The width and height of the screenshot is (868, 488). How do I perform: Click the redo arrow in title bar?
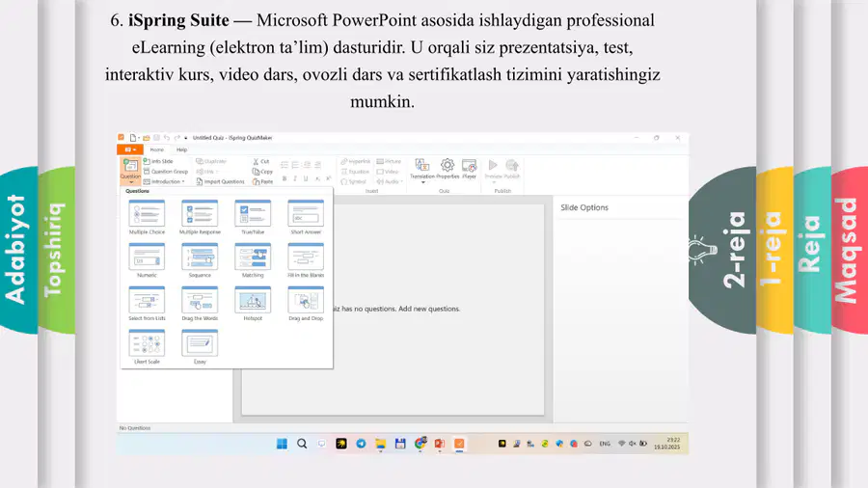coord(177,138)
